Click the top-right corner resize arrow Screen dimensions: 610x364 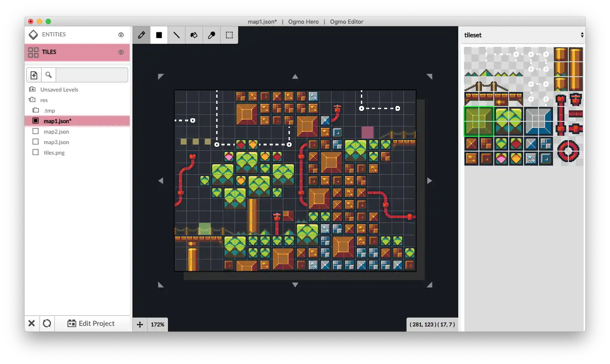click(x=429, y=76)
